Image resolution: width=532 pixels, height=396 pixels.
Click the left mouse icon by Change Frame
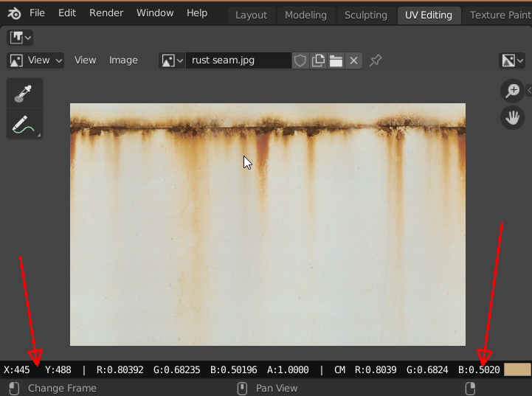(x=14, y=389)
